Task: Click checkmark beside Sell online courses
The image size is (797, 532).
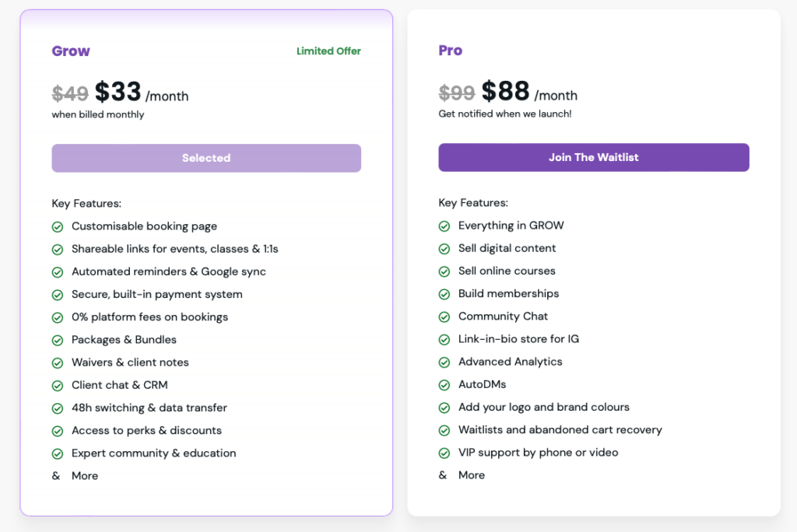Action: [444, 271]
